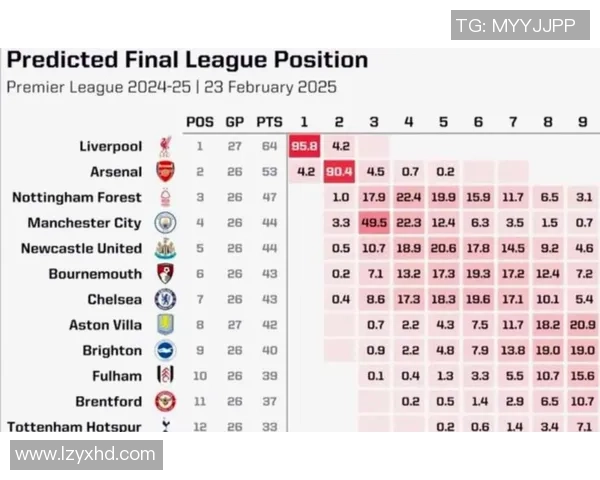Click the PTS column header
This screenshot has width=600, height=480.
(269, 122)
